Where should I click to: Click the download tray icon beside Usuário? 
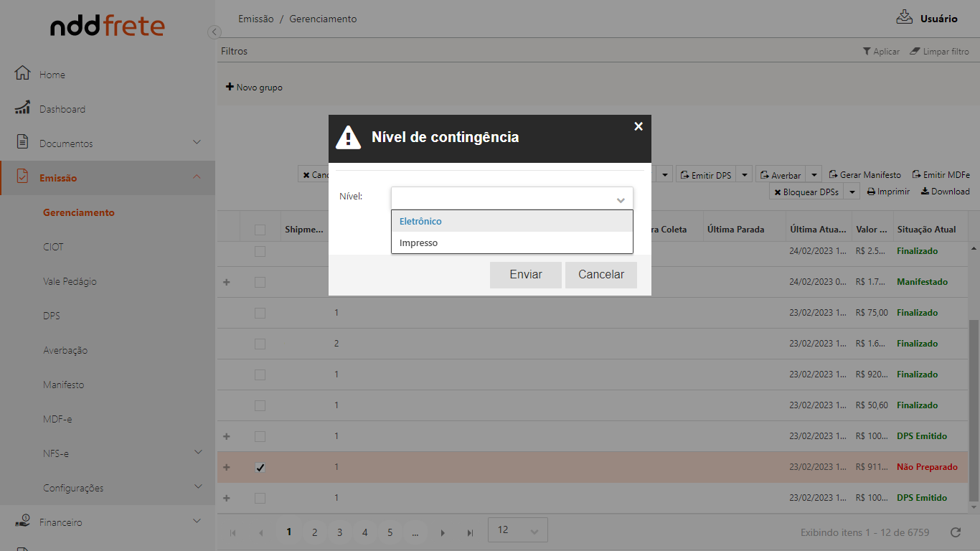tap(904, 18)
